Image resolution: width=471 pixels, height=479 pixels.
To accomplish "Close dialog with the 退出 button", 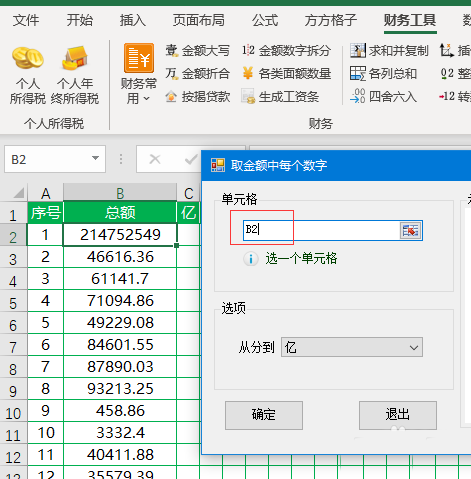I will point(398,415).
